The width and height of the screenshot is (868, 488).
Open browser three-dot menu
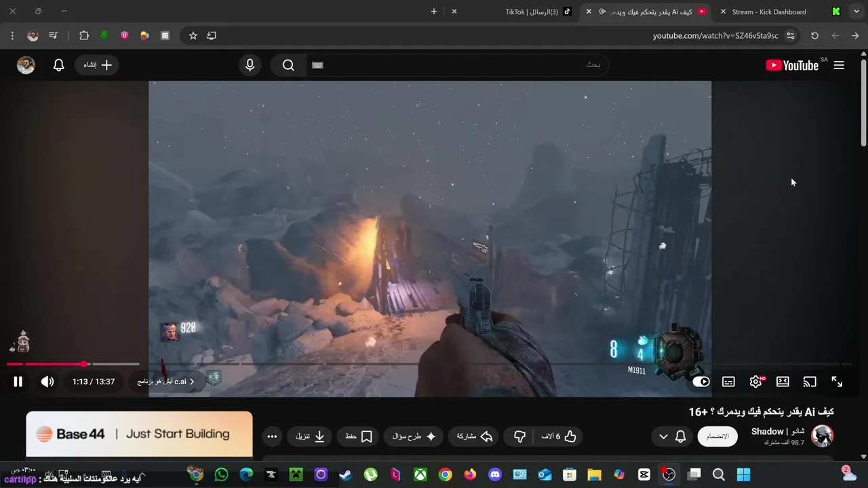(x=12, y=35)
